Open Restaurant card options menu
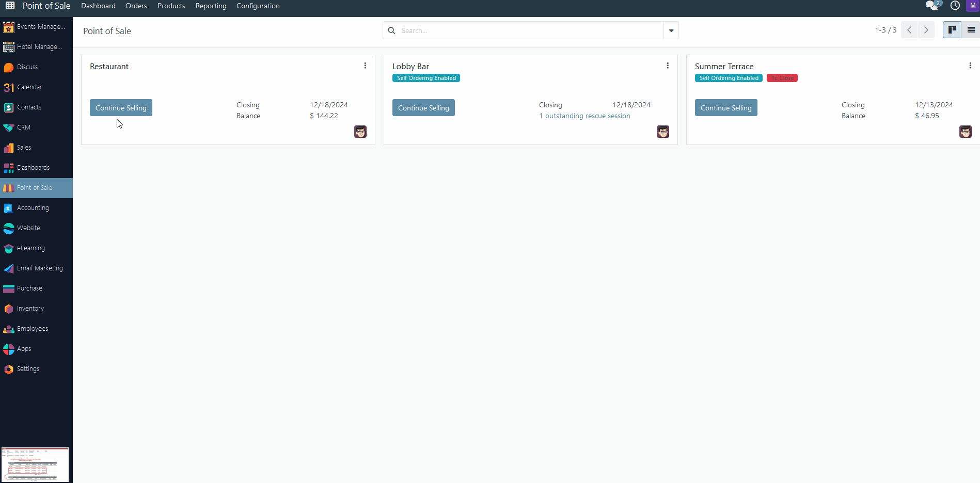This screenshot has width=980, height=483. click(x=365, y=66)
